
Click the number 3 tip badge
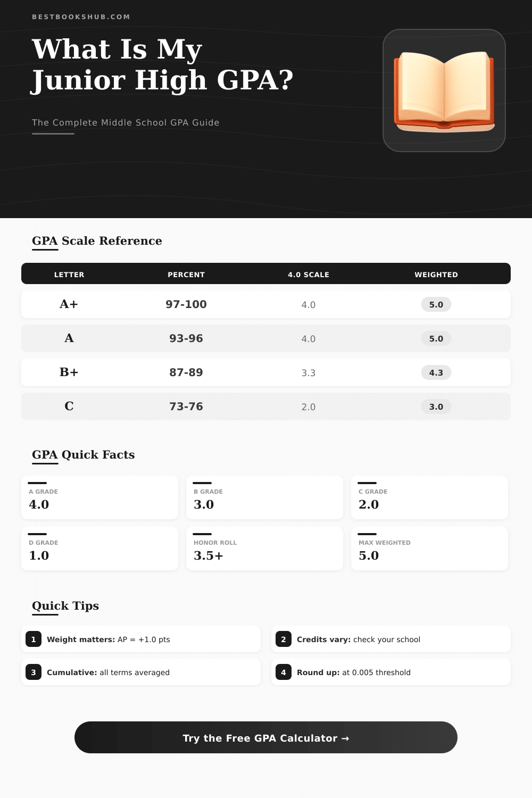(x=34, y=672)
